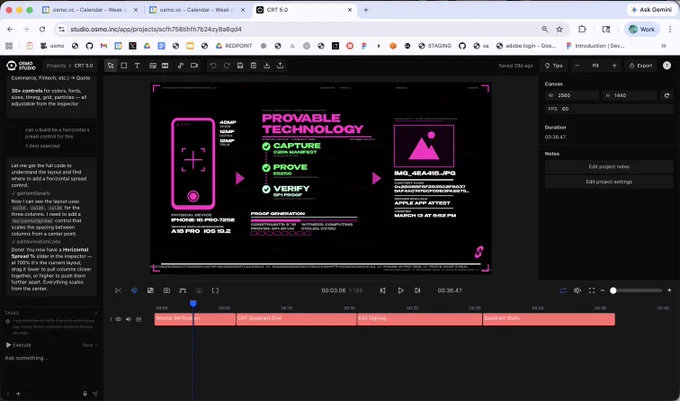
Task: Zoom out canvas with minus button
Action: tap(577, 65)
